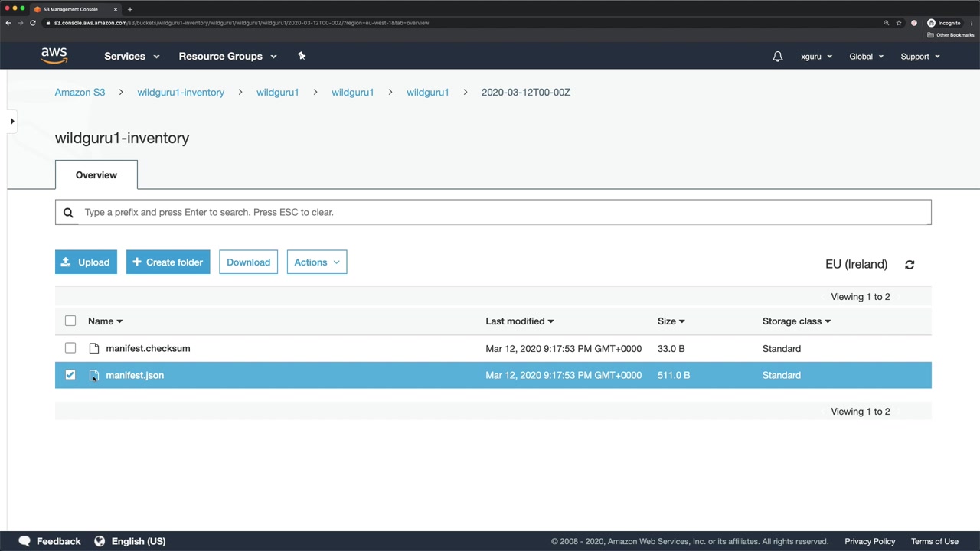980x551 pixels.
Task: Click the file icon beside manifest.json
Action: click(94, 376)
